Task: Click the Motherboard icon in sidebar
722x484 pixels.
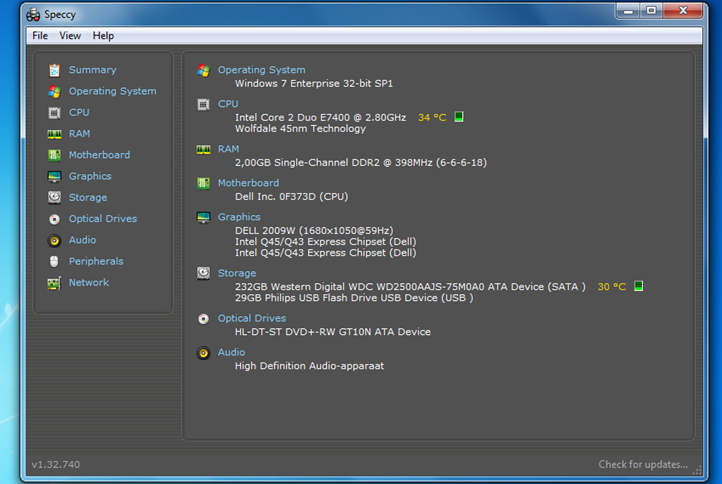Action: pos(54,155)
